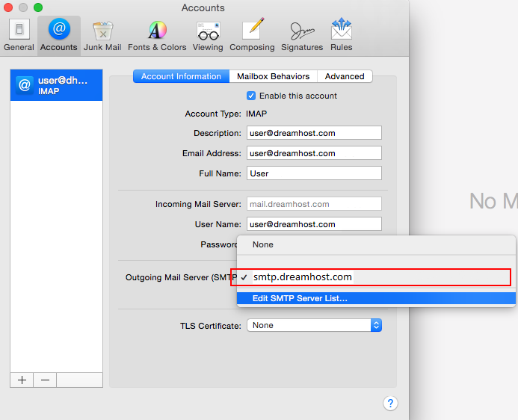Image resolution: width=518 pixels, height=420 pixels.
Task: Open Composing preferences
Action: coord(252,35)
